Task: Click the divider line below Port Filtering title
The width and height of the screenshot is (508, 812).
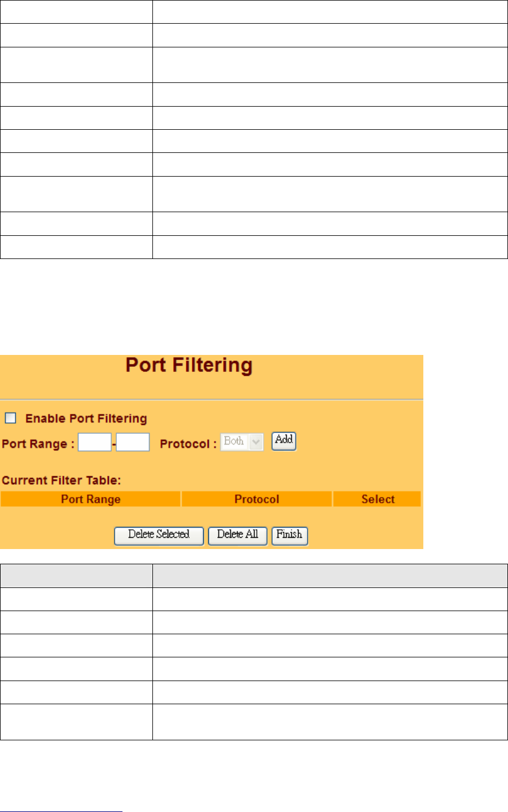Action: coord(212,400)
